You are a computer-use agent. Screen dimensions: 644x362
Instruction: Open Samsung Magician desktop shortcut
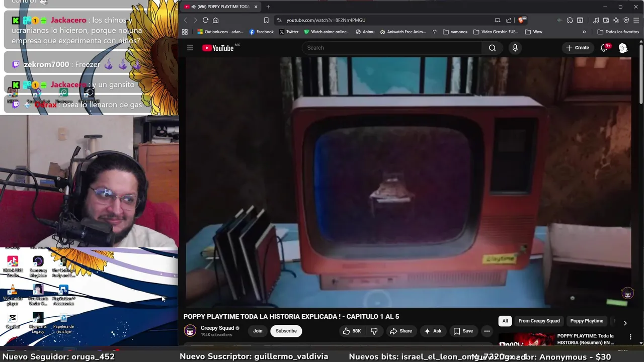click(x=38, y=267)
